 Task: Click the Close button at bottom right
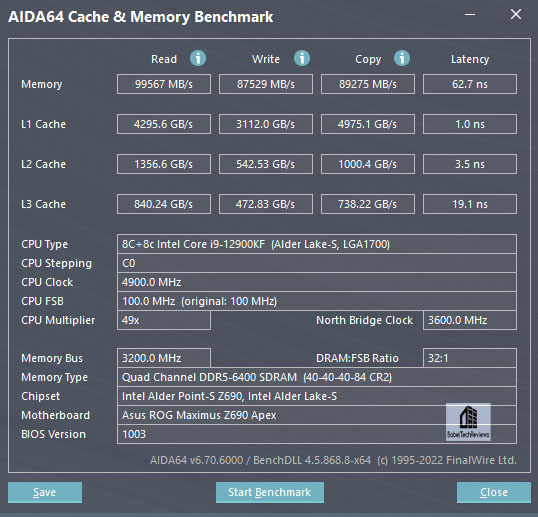(494, 492)
